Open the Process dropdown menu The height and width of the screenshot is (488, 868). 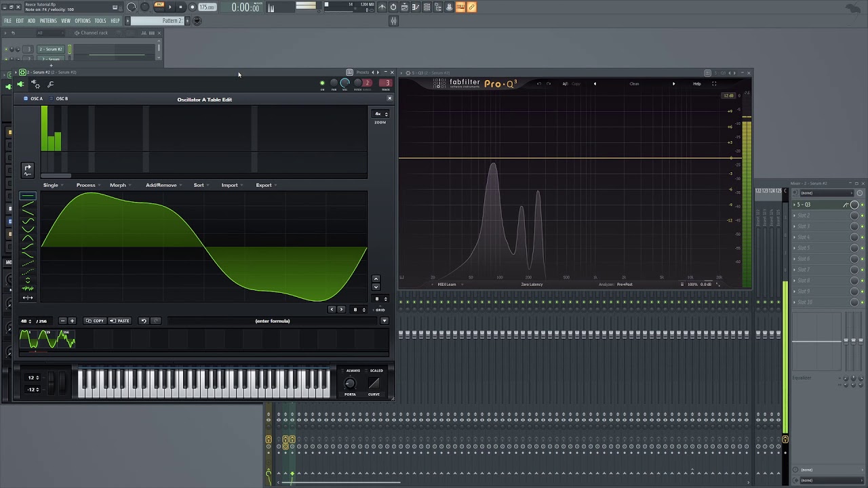click(88, 185)
